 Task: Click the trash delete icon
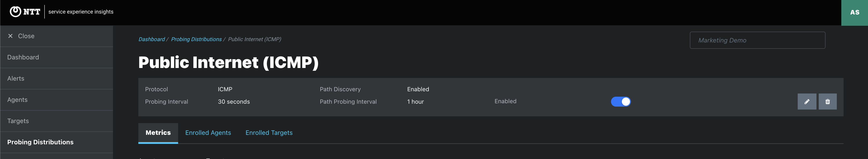click(x=828, y=102)
